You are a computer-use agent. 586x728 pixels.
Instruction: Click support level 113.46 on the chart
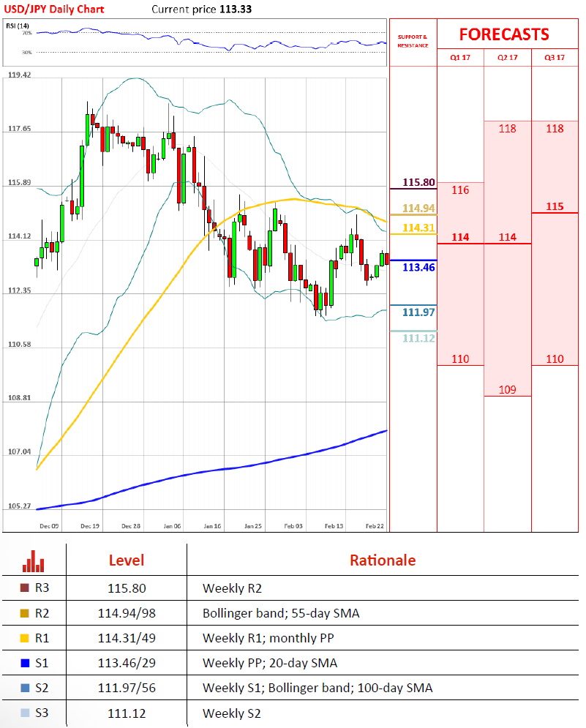tap(418, 268)
